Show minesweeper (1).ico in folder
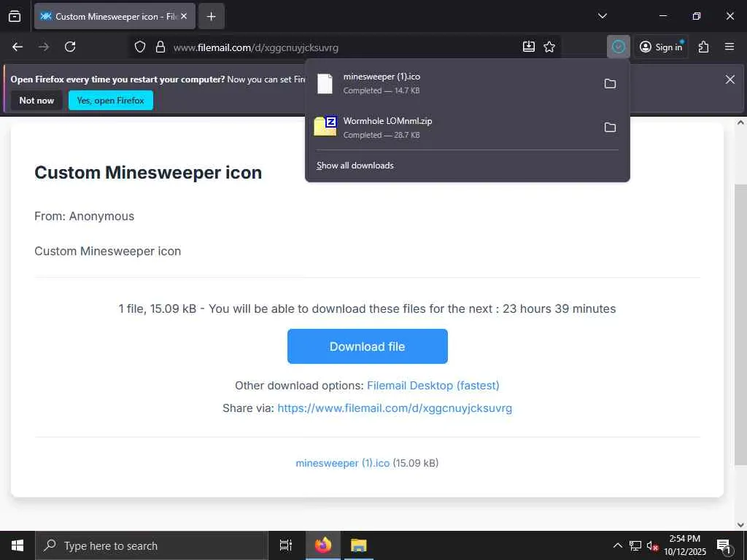 [x=610, y=84]
